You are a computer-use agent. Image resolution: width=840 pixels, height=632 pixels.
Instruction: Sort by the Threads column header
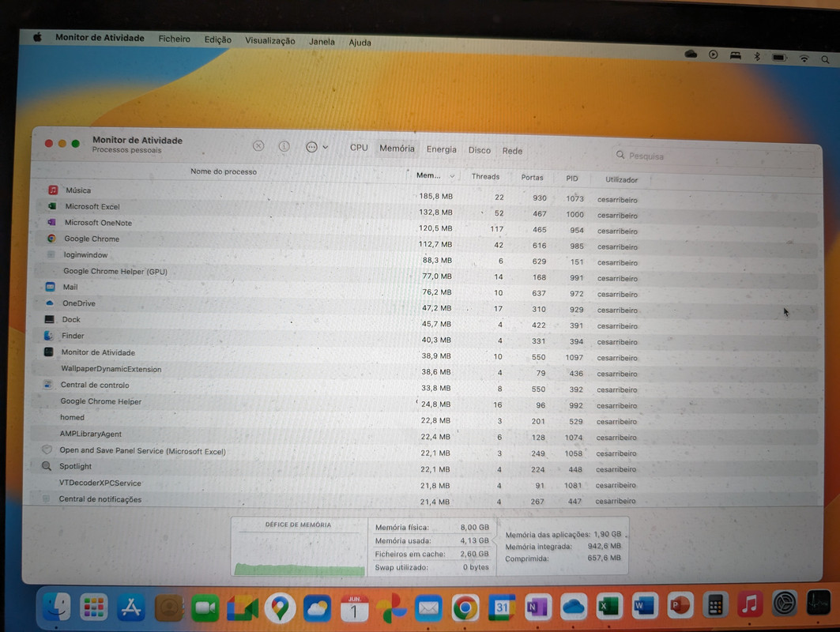(485, 176)
